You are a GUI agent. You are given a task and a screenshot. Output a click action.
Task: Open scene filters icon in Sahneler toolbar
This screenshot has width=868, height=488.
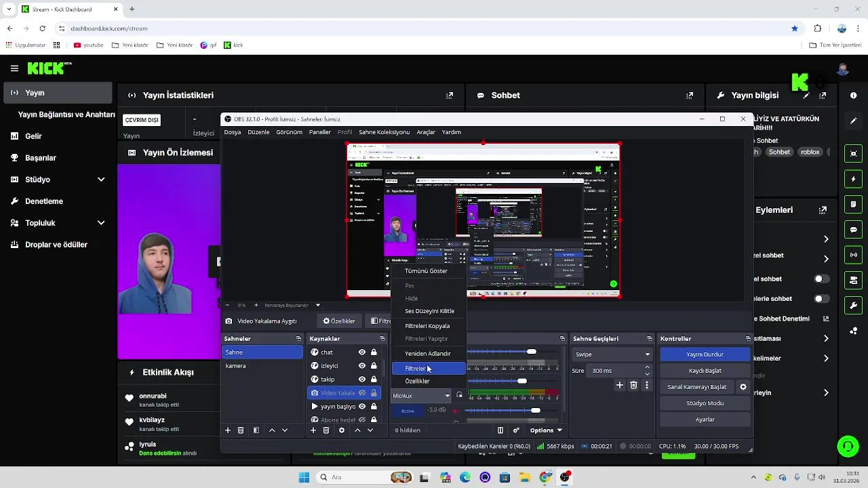[256, 430]
